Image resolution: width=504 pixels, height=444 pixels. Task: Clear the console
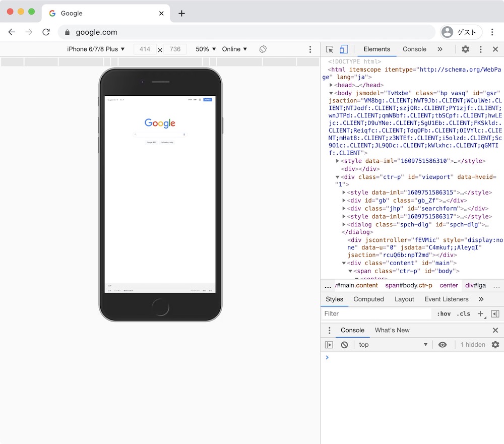[x=344, y=345]
